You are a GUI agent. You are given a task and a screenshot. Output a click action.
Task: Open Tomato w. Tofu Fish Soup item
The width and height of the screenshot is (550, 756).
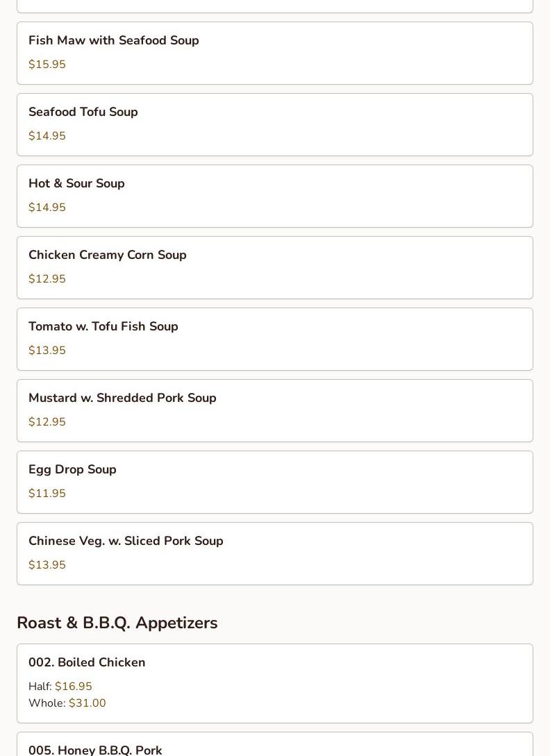103,326
